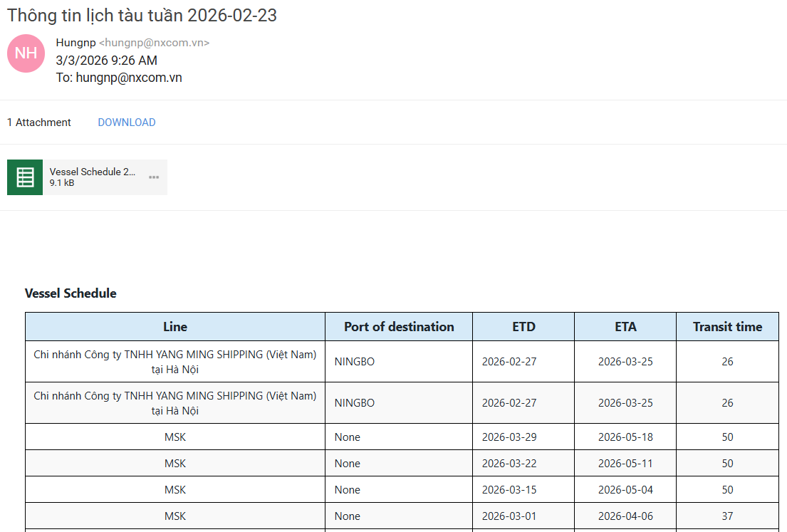
Task: Click the Port of destination column header
Action: coord(399,327)
